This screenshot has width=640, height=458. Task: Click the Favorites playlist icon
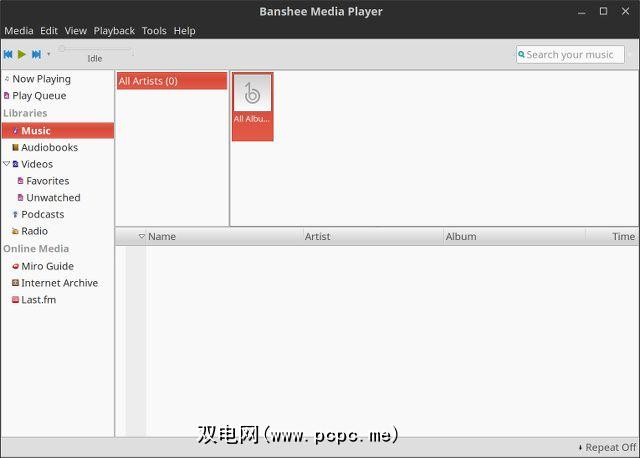20,181
